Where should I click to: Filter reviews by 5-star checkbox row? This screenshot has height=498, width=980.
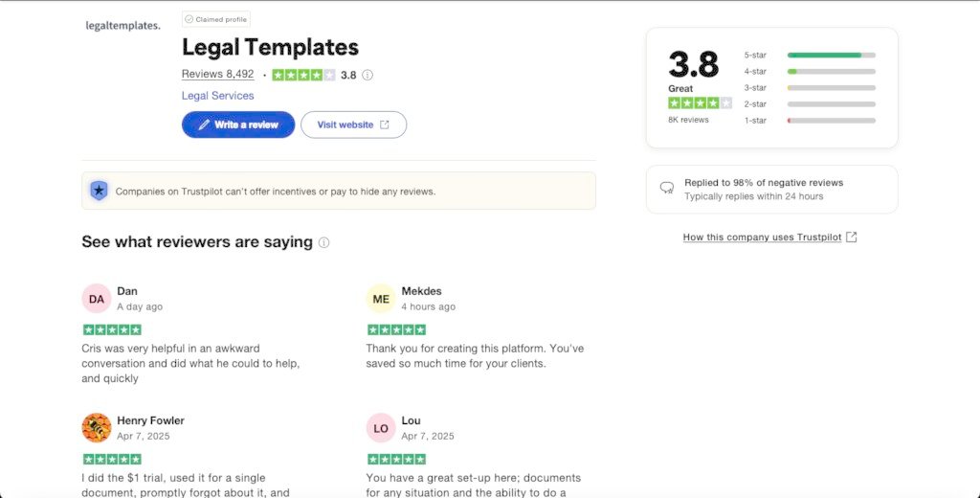(x=810, y=56)
